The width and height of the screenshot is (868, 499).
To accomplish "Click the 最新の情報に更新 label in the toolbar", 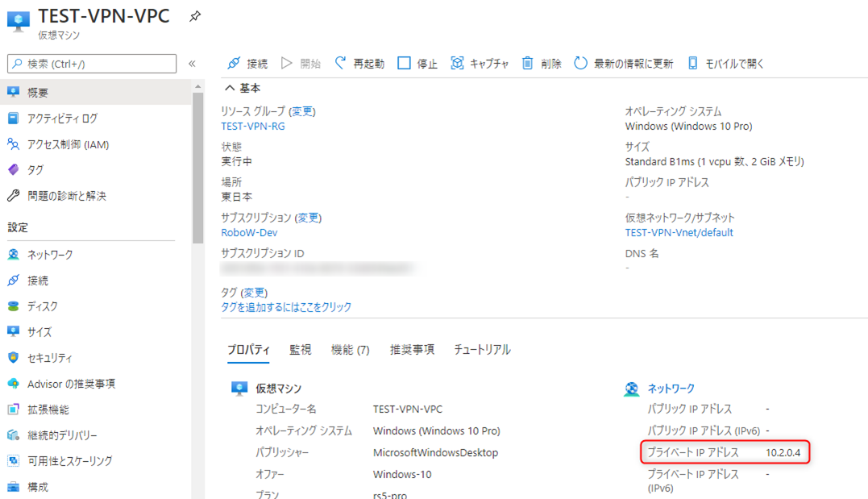I will (633, 64).
